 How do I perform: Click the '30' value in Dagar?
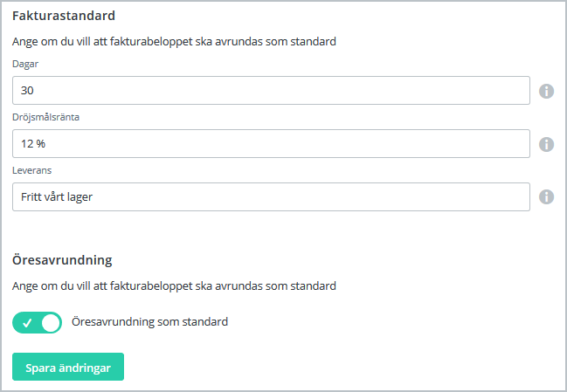[x=27, y=91]
